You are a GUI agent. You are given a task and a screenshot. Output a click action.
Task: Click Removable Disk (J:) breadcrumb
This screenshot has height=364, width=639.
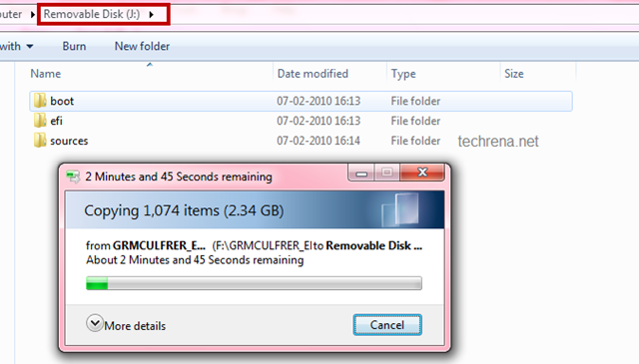pos(92,14)
